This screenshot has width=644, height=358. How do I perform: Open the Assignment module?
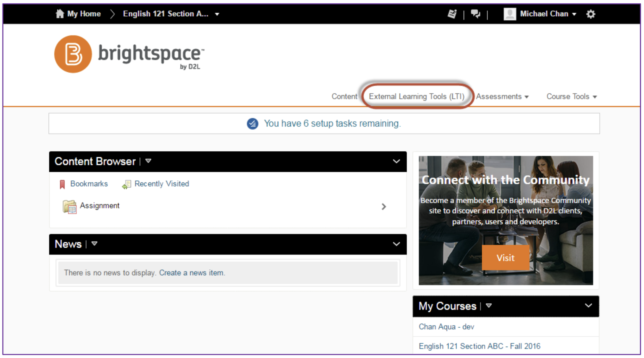pos(100,205)
